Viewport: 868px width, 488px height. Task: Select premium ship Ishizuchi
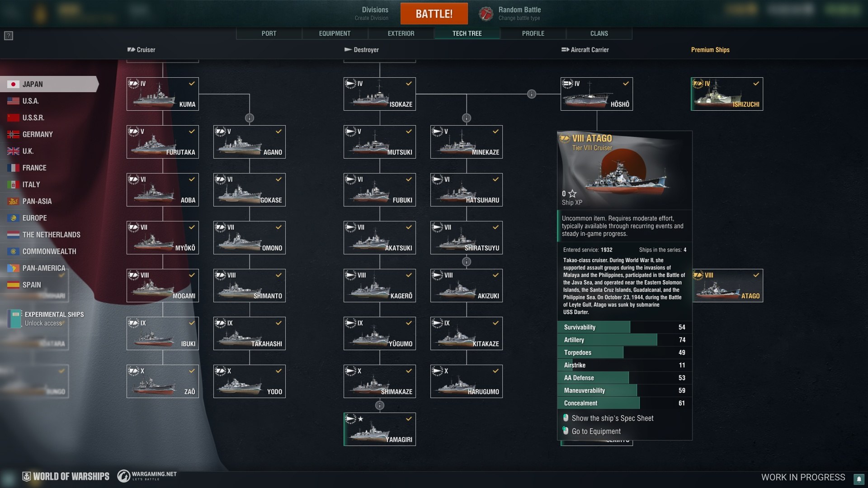click(x=727, y=94)
